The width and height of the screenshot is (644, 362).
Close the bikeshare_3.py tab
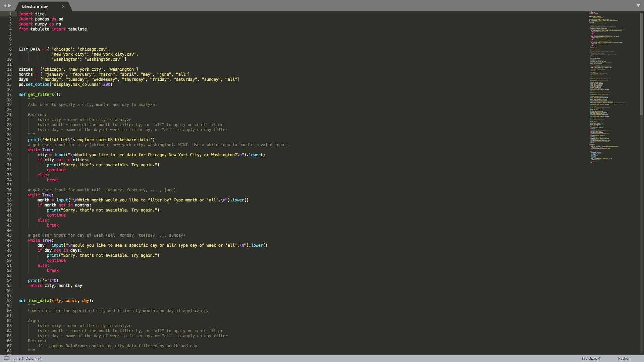pyautogui.click(x=63, y=6)
